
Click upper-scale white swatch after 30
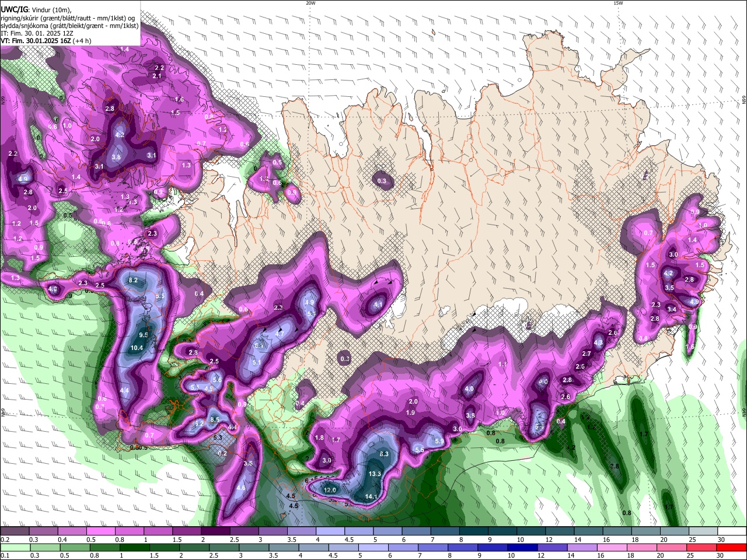click(x=732, y=531)
